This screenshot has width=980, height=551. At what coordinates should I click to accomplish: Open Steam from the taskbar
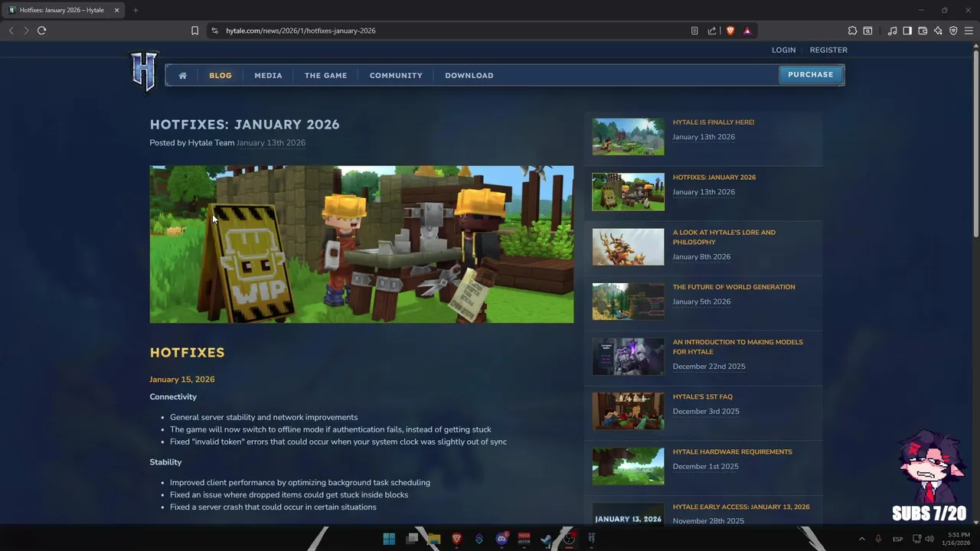click(x=547, y=539)
